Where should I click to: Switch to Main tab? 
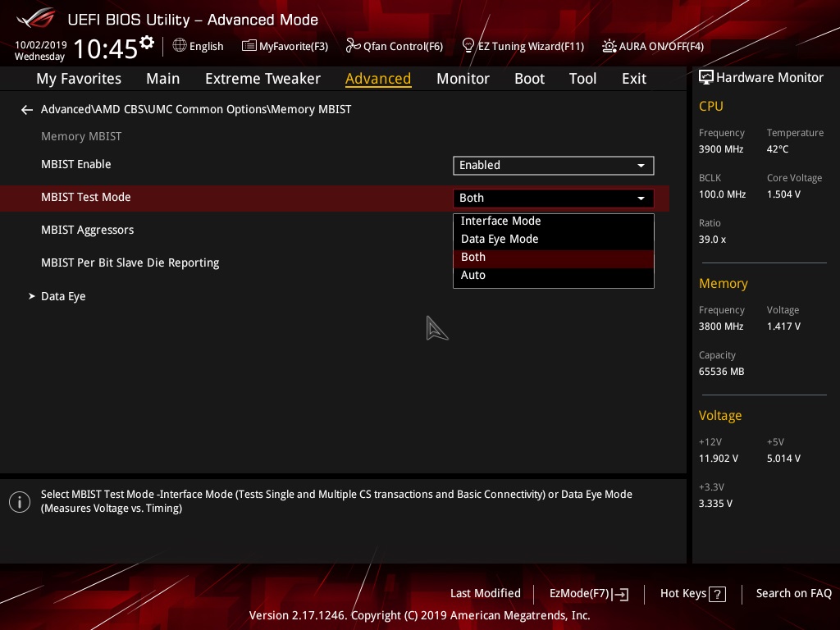163,79
